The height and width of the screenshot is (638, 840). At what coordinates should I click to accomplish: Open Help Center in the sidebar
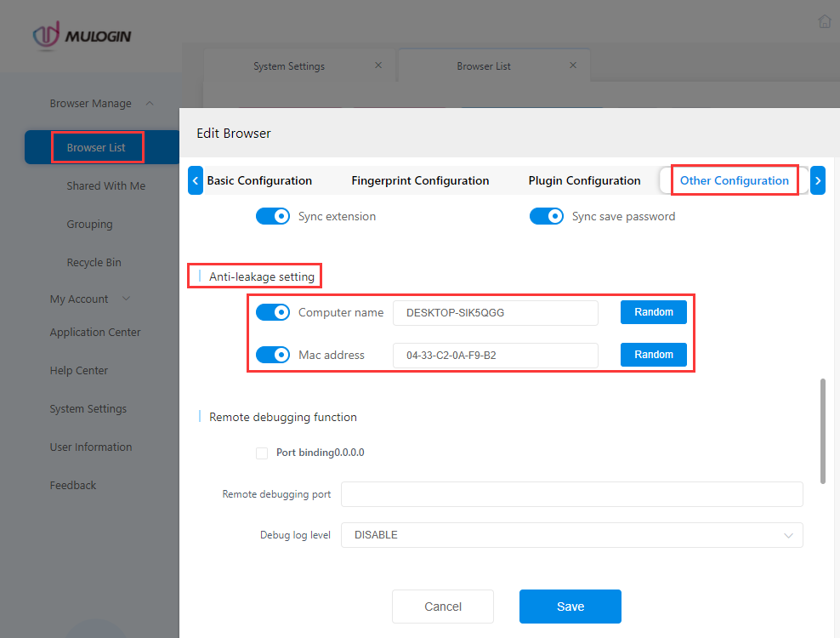pos(79,371)
